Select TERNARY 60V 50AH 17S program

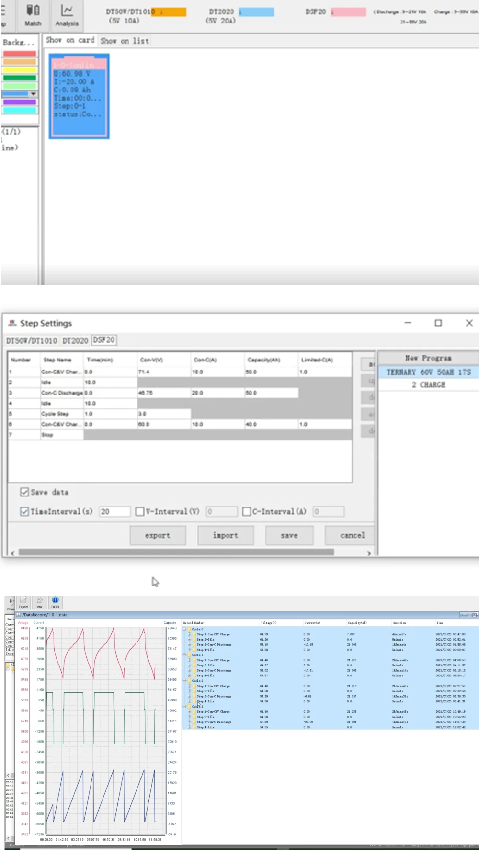[429, 372]
